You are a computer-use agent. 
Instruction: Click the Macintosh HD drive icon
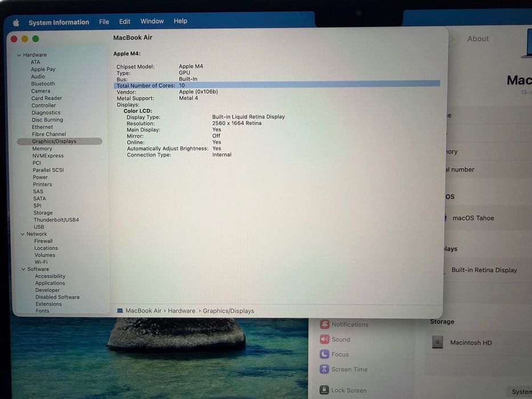437,343
